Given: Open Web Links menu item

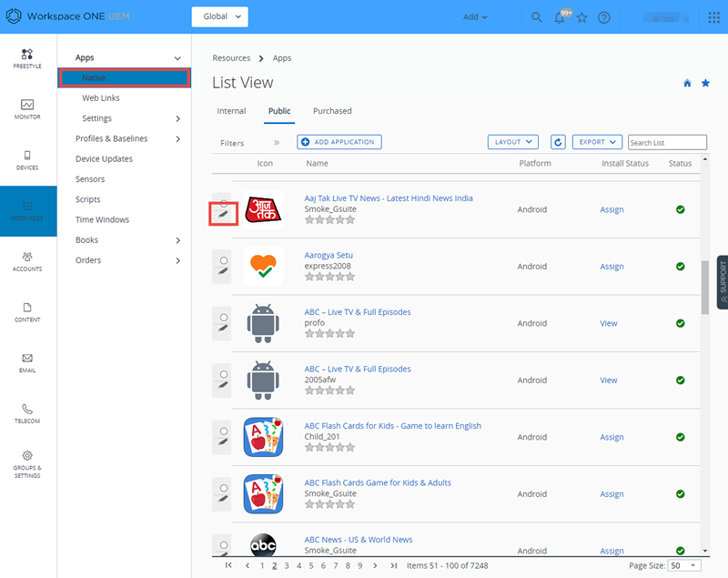Looking at the screenshot, I should pos(101,98).
